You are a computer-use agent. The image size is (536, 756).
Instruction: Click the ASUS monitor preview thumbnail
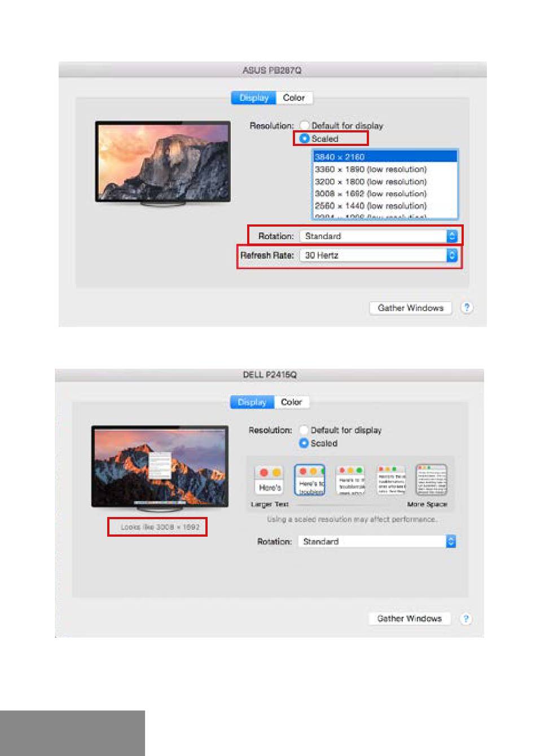point(162,163)
